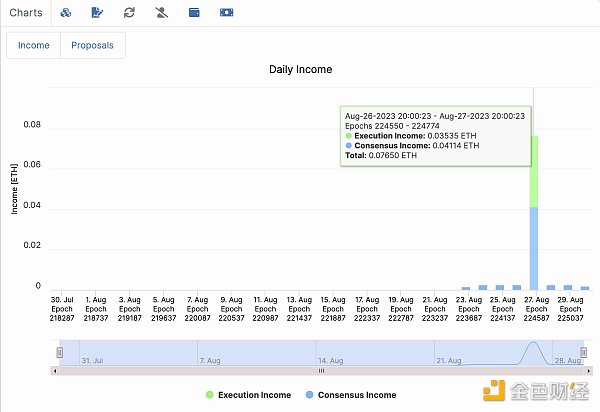This screenshot has width=600, height=412.
Task: Click the sync arrows icon tab
Action: [129, 13]
